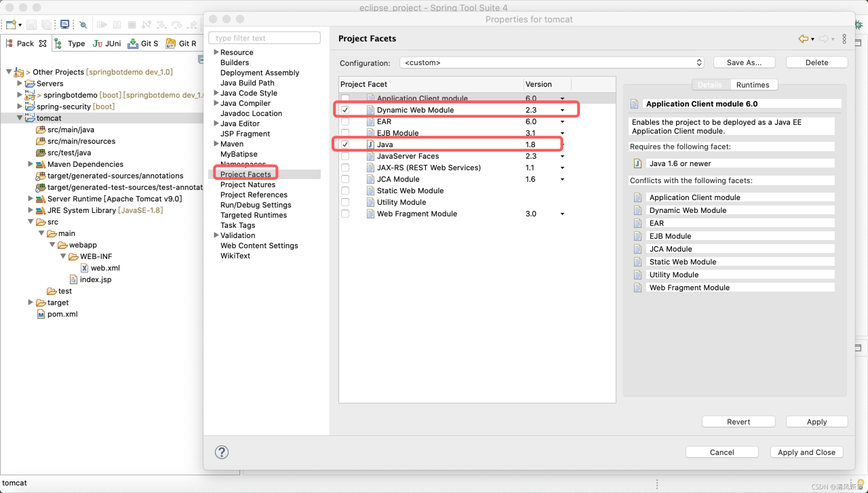Click the Java facet J icon
868x493 pixels.
(x=370, y=144)
